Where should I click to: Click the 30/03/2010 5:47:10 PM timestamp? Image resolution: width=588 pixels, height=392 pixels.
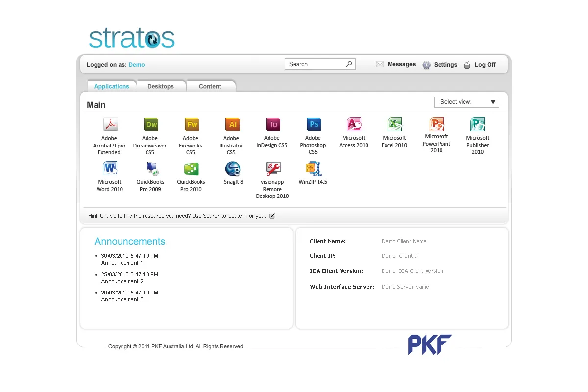(130, 256)
